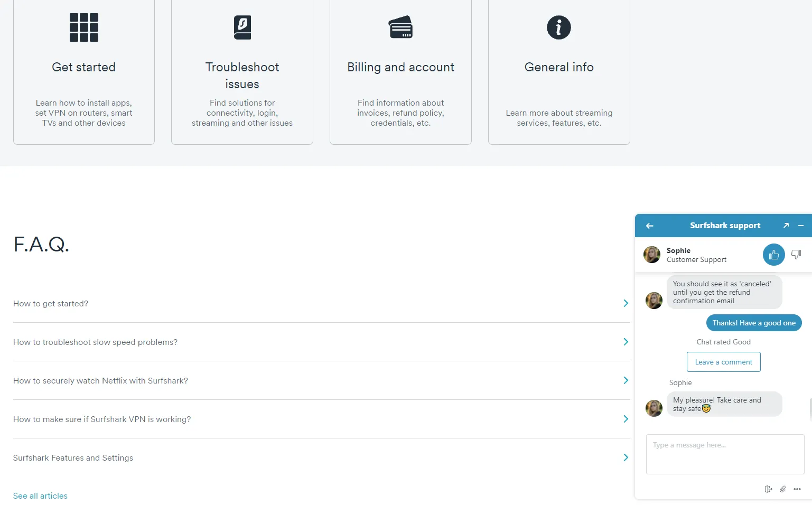Screen dimensions: 812x505
Task: Click the Surfshark support chat title
Action: pos(725,226)
